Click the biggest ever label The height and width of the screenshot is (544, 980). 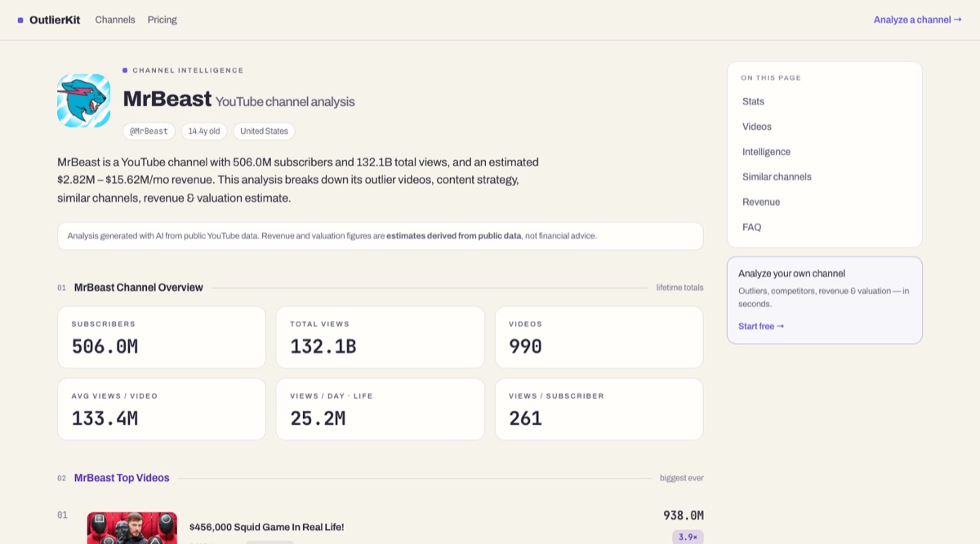pyautogui.click(x=682, y=478)
